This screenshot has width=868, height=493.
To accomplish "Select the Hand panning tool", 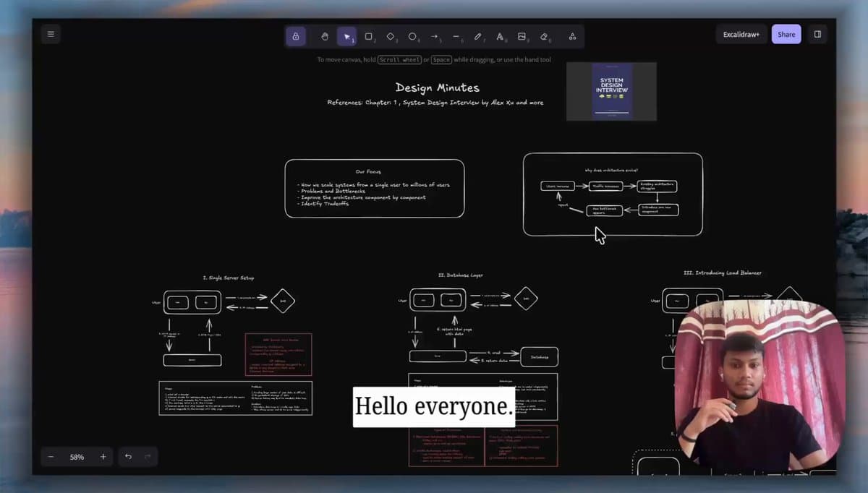I will click(x=325, y=36).
